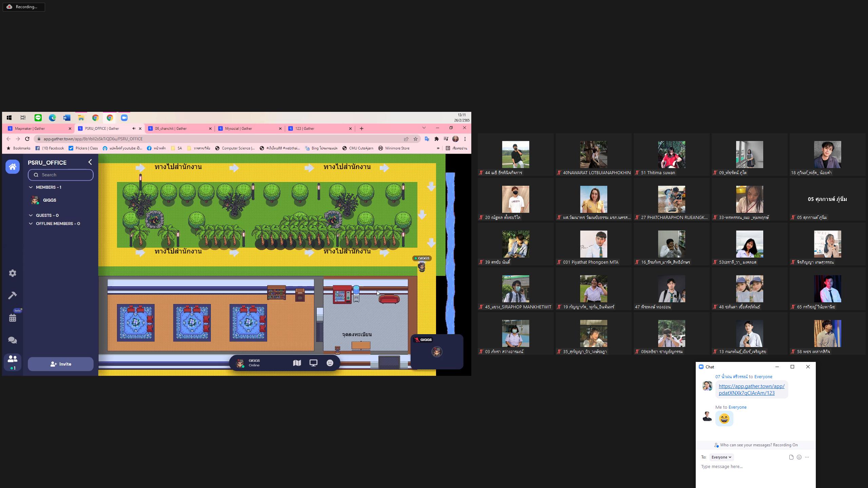Viewport: 868px width, 488px height.
Task: Open the Minimore Store bookmark
Action: (394, 148)
